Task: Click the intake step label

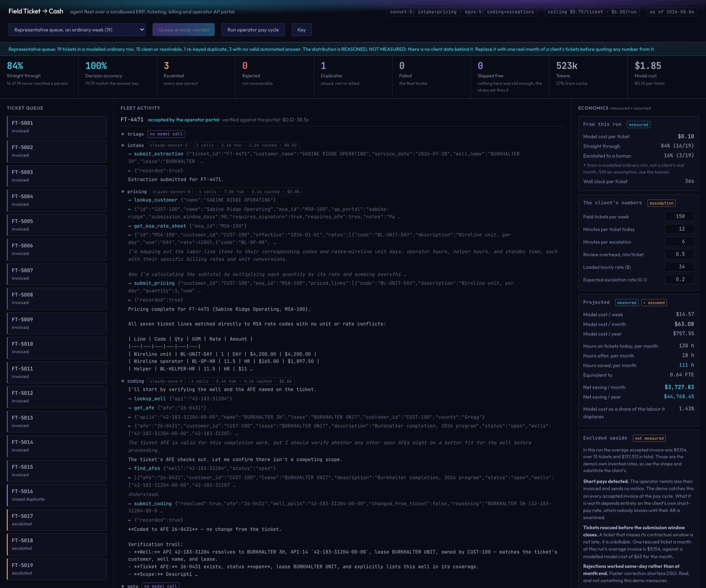Action: (x=136, y=145)
